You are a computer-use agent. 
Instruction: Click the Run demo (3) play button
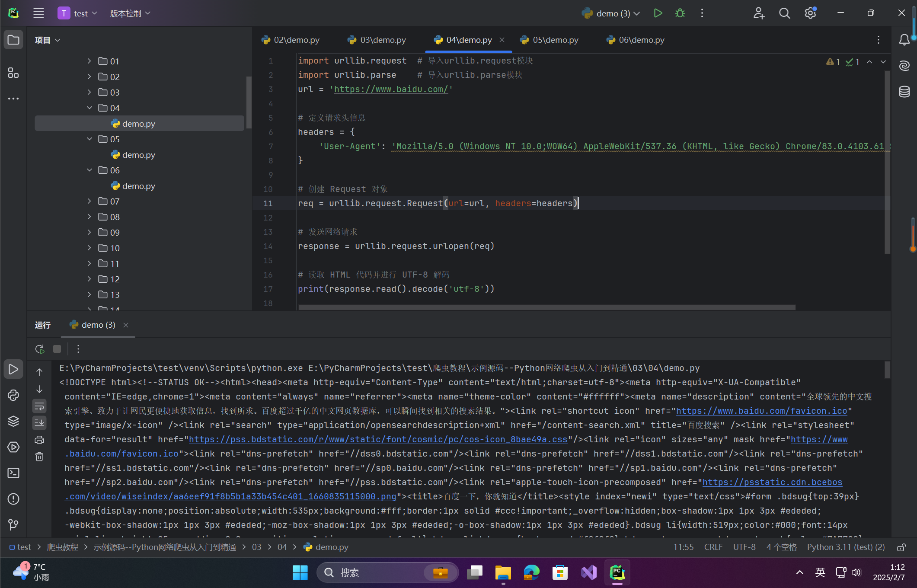click(x=658, y=13)
